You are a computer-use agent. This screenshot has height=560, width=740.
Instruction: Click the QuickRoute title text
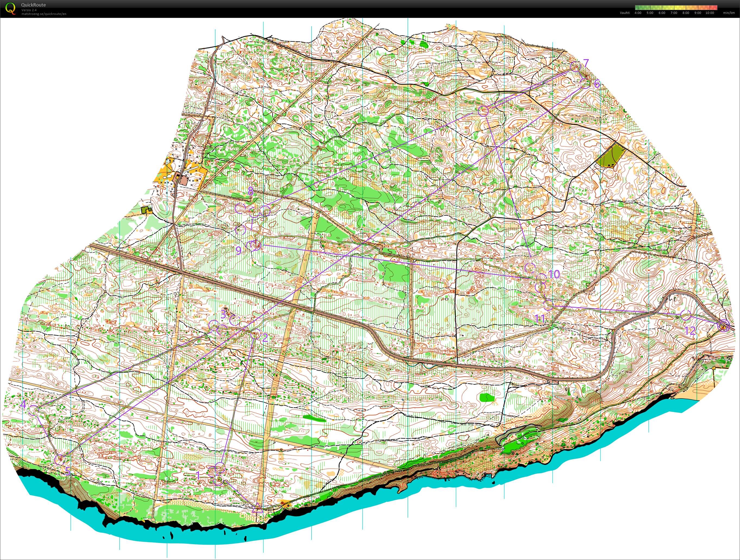[x=33, y=5]
